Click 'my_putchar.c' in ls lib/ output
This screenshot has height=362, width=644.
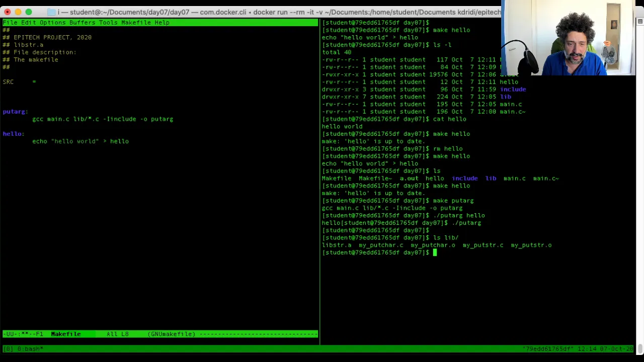pos(381,245)
